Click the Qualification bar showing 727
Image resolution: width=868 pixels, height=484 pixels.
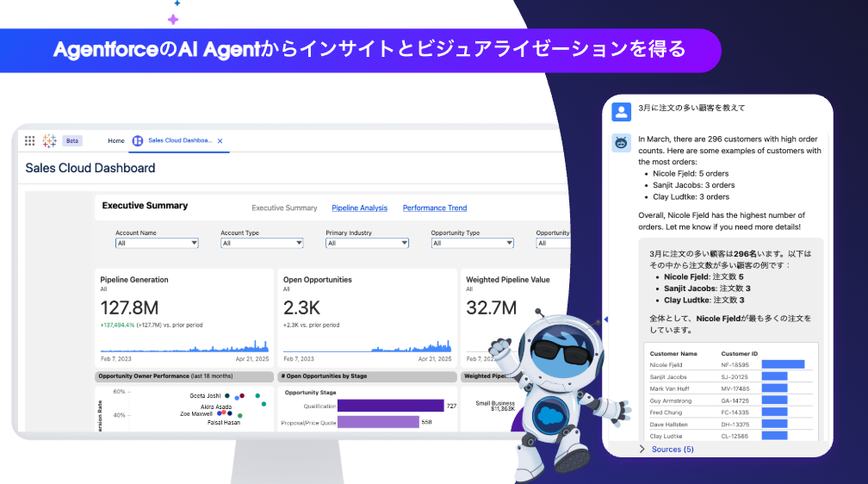(391, 406)
